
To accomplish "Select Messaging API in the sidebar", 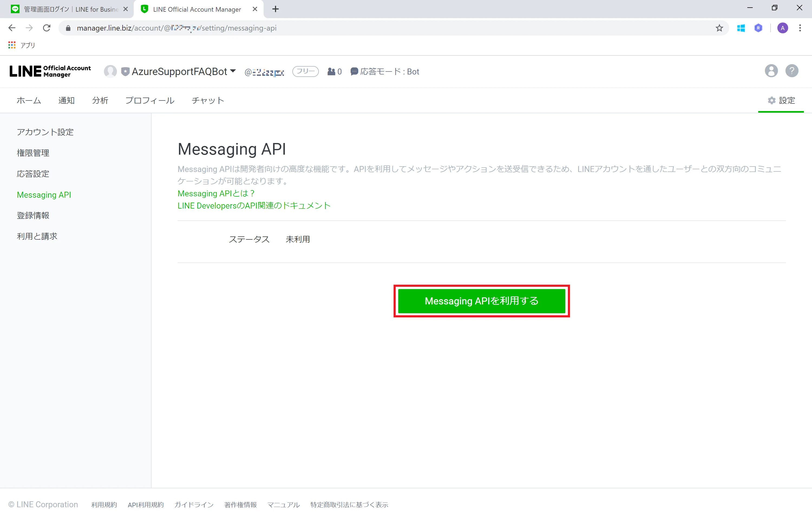I will (44, 195).
